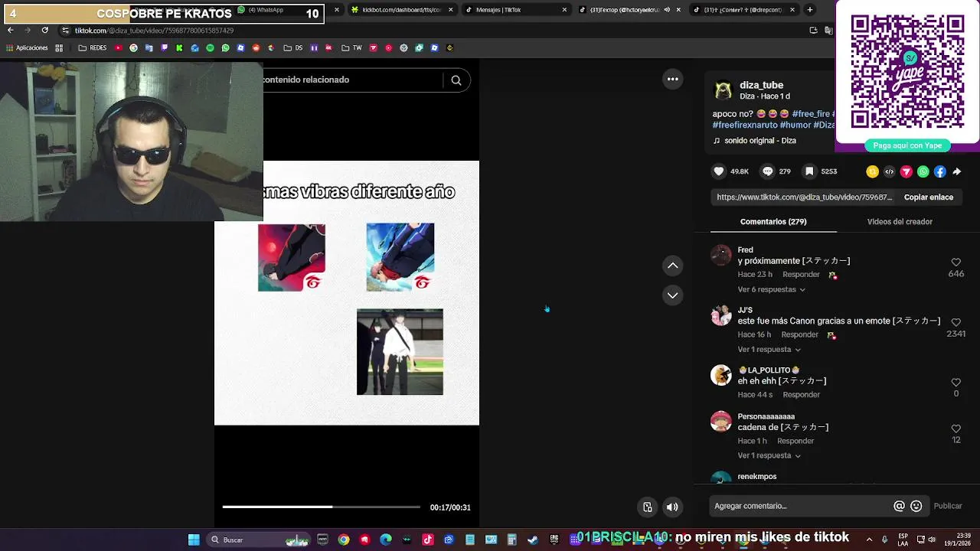Click the share arrow for more options
The image size is (980, 551).
point(956,171)
